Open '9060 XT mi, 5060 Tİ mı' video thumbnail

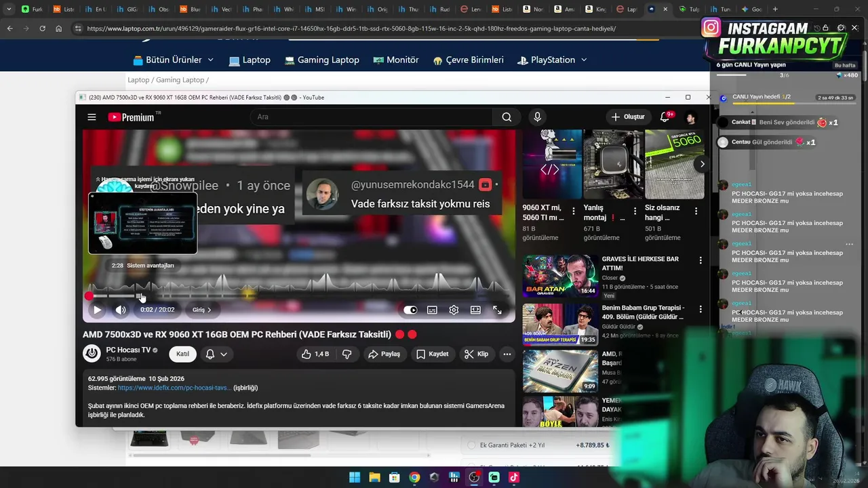[x=552, y=164]
